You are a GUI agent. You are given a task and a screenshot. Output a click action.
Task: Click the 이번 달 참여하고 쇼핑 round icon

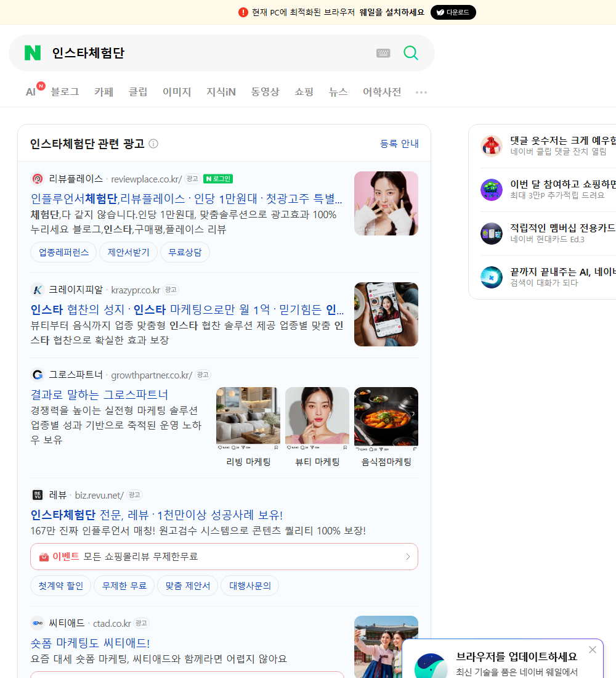point(492,189)
